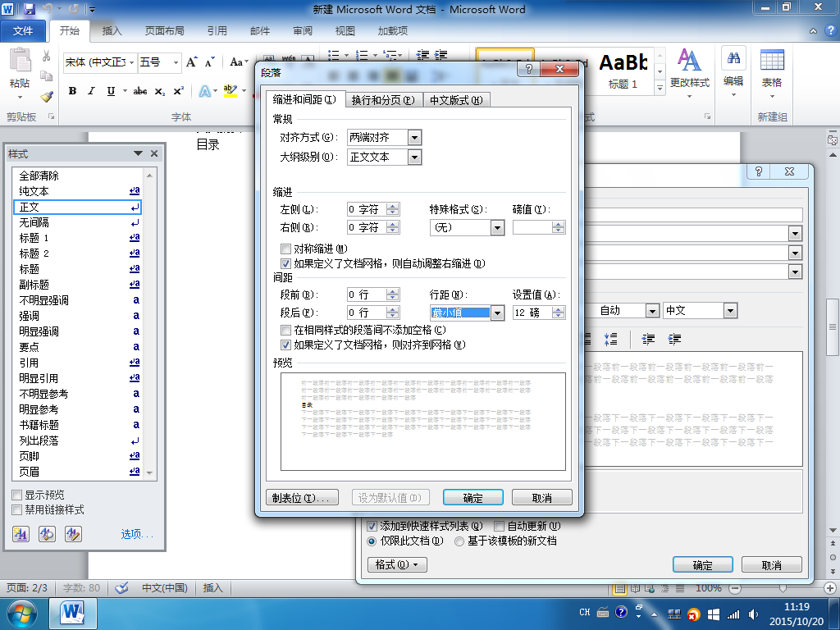Image resolution: width=840 pixels, height=630 pixels.
Task: Click Options link in Styles pane
Action: pyautogui.click(x=137, y=534)
